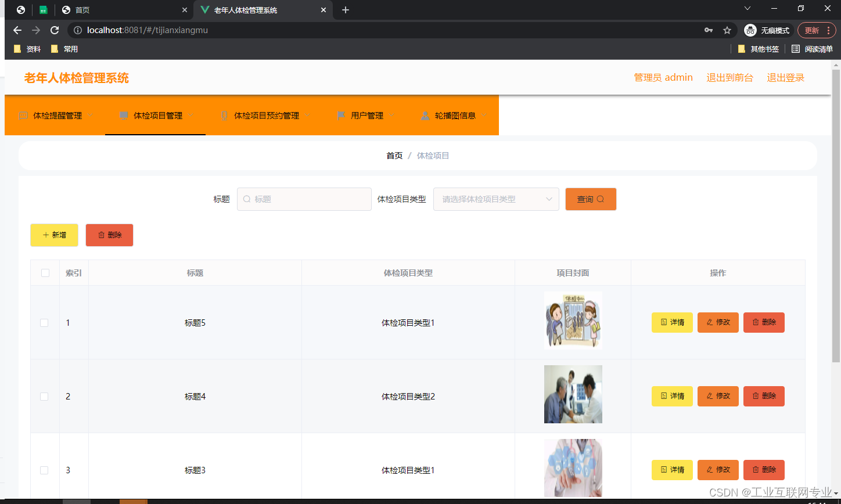This screenshot has height=504, width=841.
Task: Click the site info icon in address bar
Action: [x=78, y=30]
